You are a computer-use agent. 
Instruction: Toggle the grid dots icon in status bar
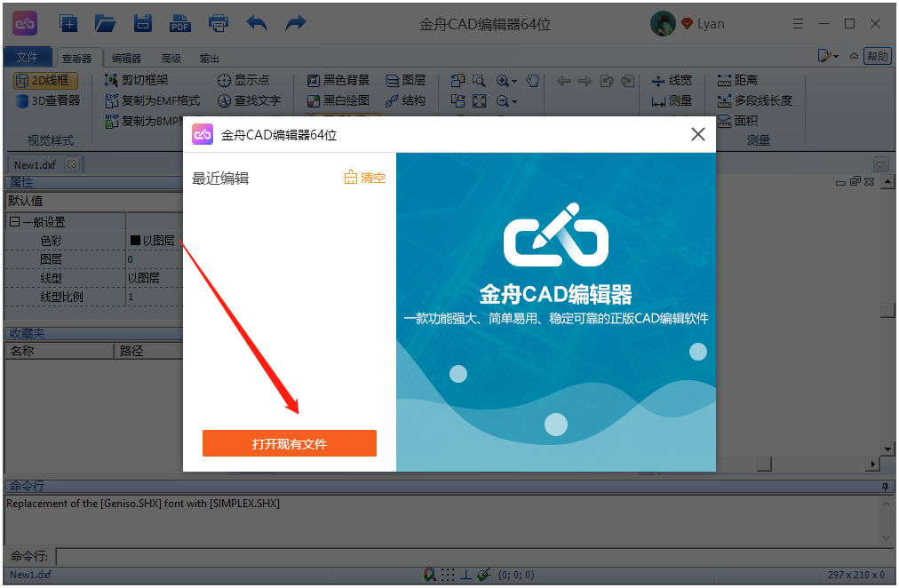(448, 575)
